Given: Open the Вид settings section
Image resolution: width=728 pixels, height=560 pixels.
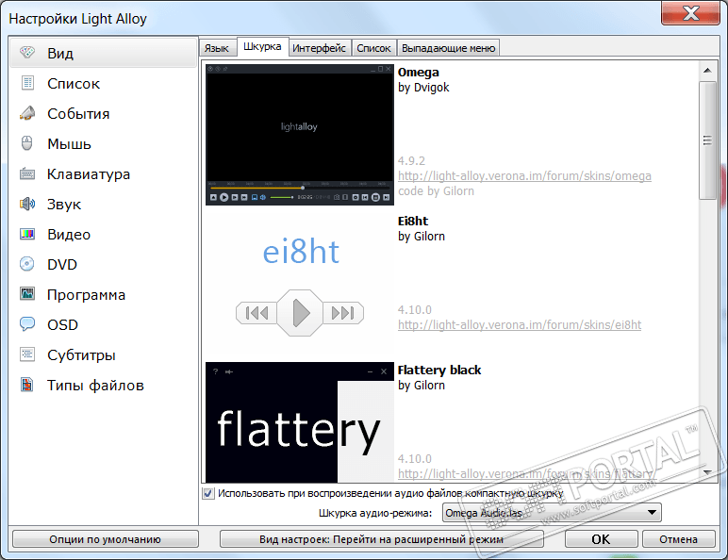Looking at the screenshot, I should click(103, 53).
